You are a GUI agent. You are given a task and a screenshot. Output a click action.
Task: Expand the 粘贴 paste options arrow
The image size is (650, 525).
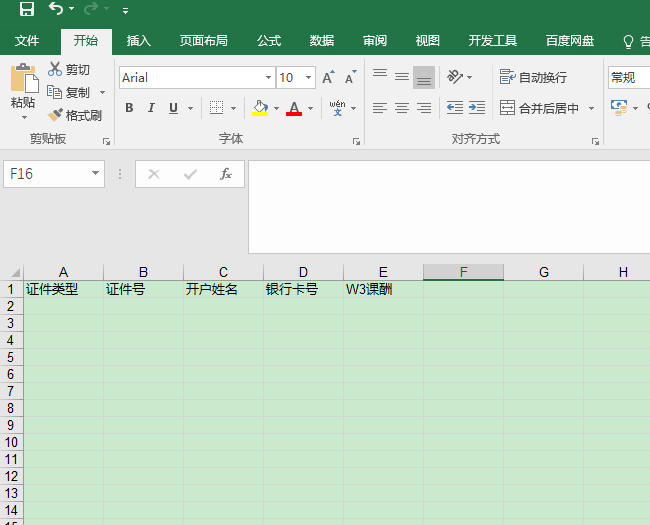click(24, 117)
